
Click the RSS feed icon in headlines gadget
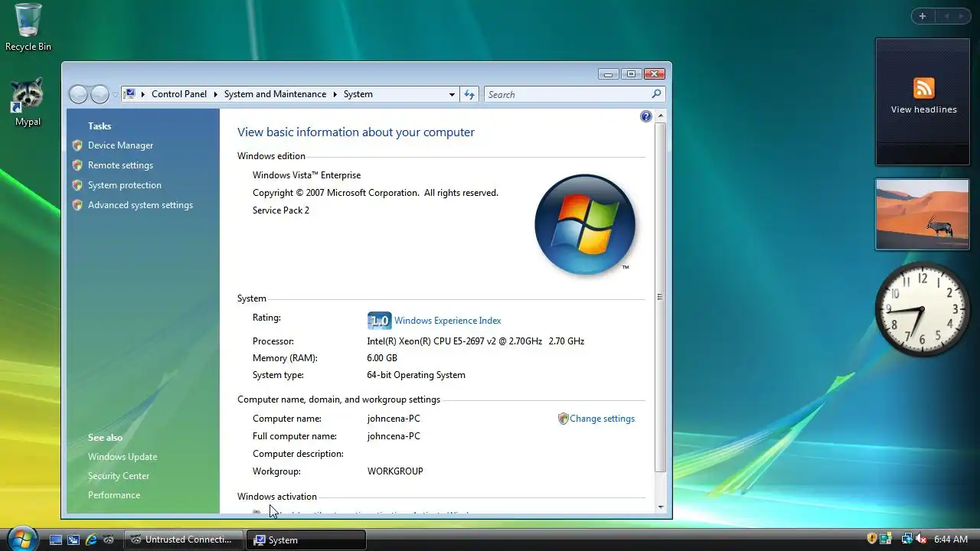pyautogui.click(x=923, y=88)
